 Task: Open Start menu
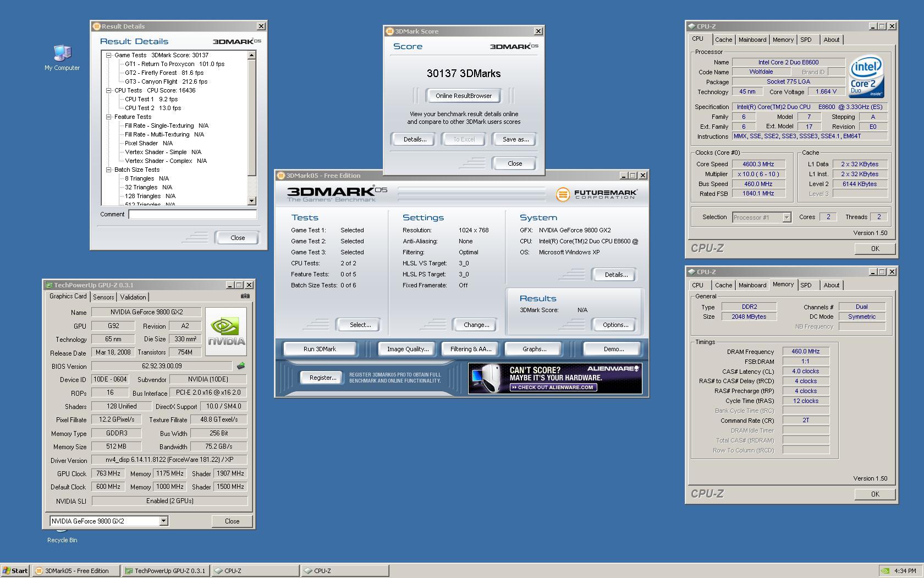tap(15, 571)
